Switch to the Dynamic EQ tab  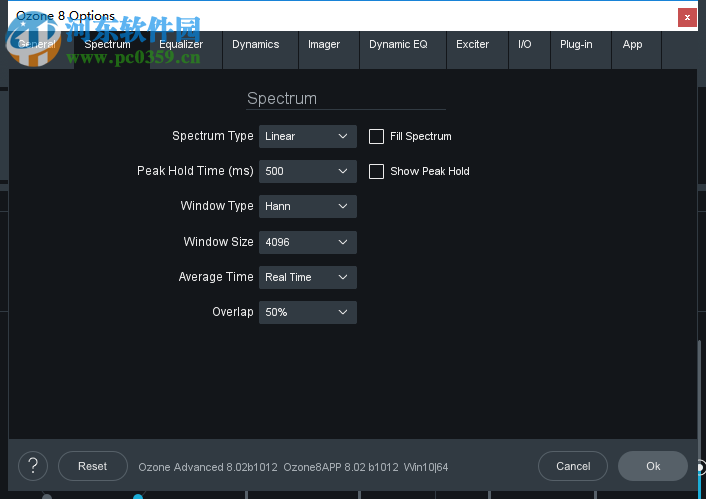pyautogui.click(x=403, y=50)
